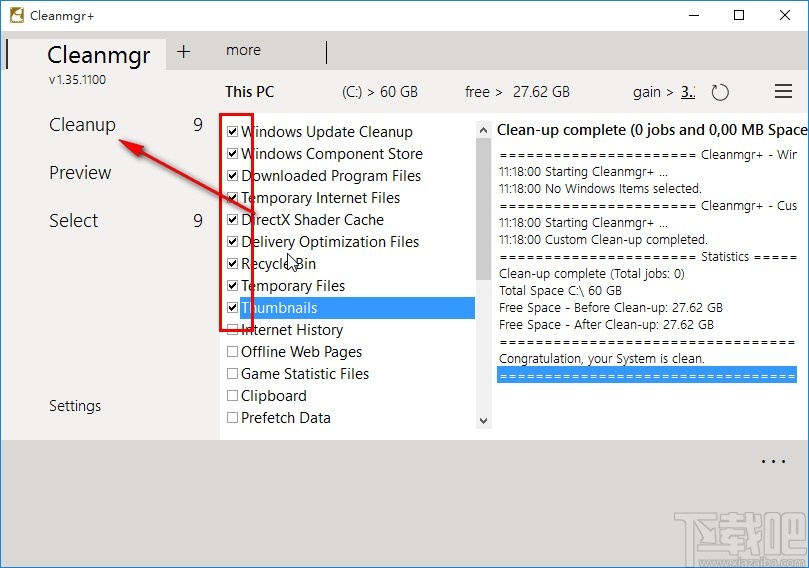Check Clipboard checkbox

pyautogui.click(x=232, y=395)
